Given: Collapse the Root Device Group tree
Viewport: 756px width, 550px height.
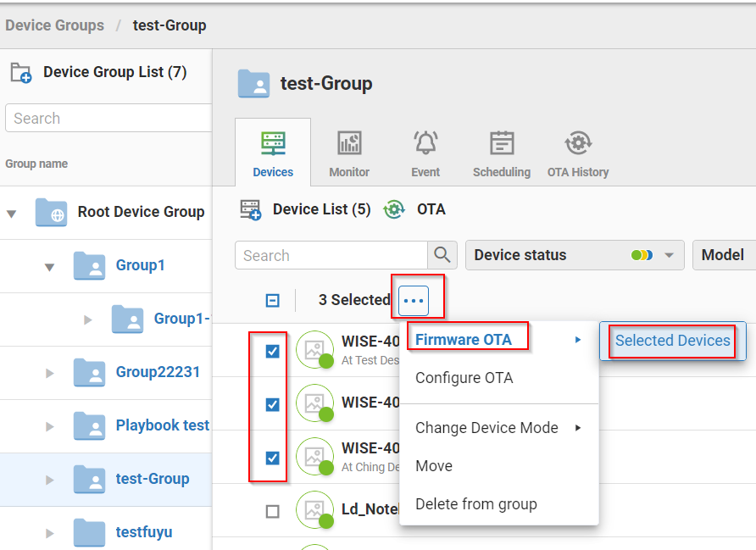Looking at the screenshot, I should pyautogui.click(x=12, y=213).
